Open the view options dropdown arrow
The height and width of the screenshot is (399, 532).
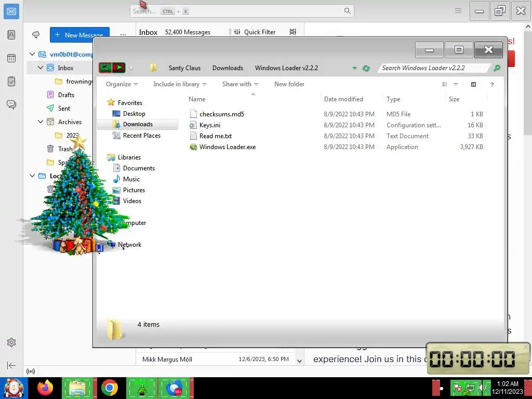pos(456,85)
